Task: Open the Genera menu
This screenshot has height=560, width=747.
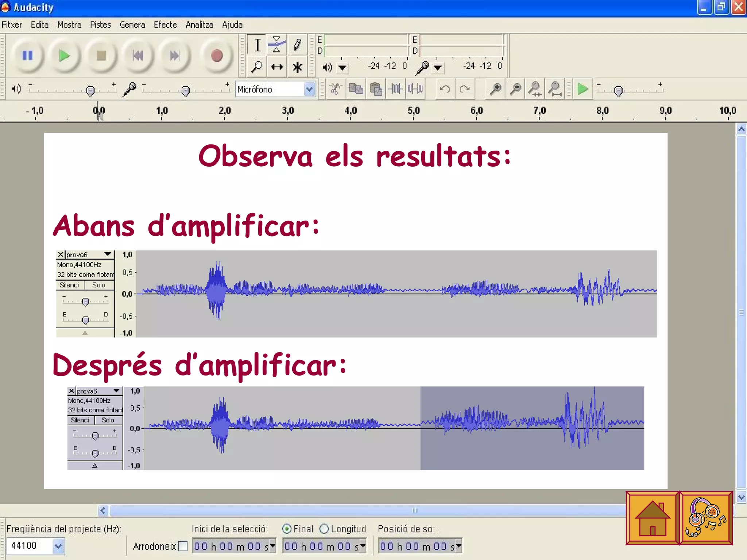Action: point(132,25)
